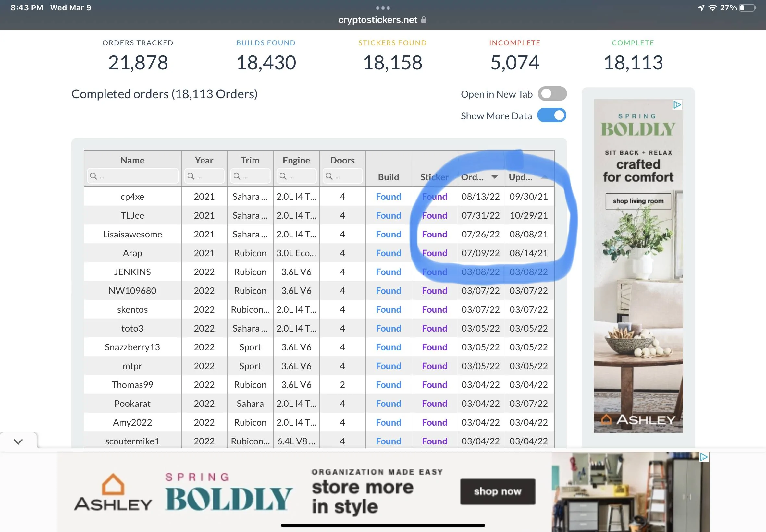Click the STICKERS FOUND count 18,158

[x=392, y=63]
